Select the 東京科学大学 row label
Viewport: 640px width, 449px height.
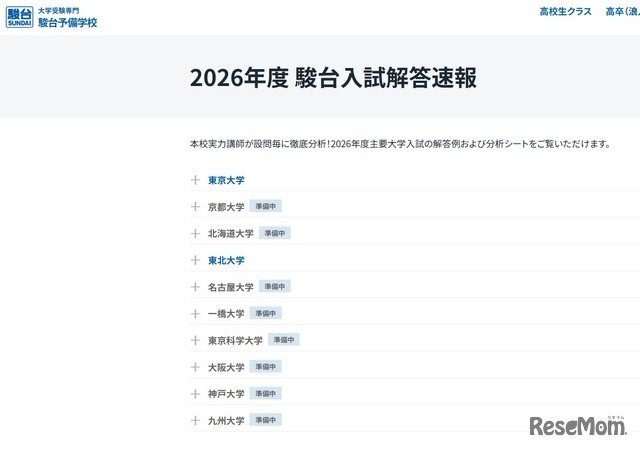pos(235,340)
